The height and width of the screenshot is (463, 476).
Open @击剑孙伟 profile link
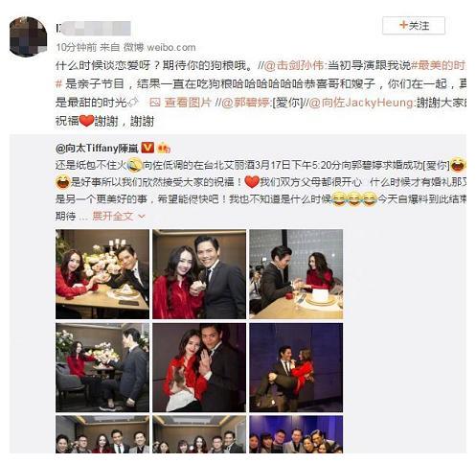click(x=294, y=65)
